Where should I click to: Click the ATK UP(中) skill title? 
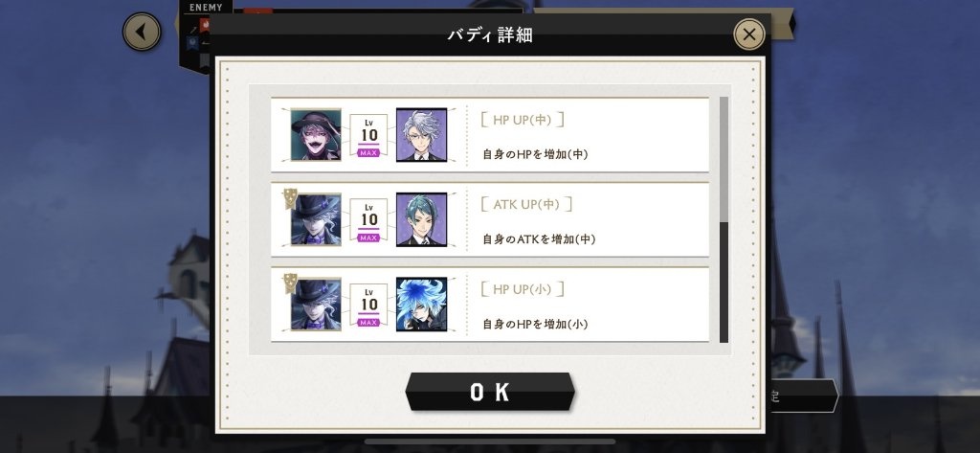pos(526,205)
